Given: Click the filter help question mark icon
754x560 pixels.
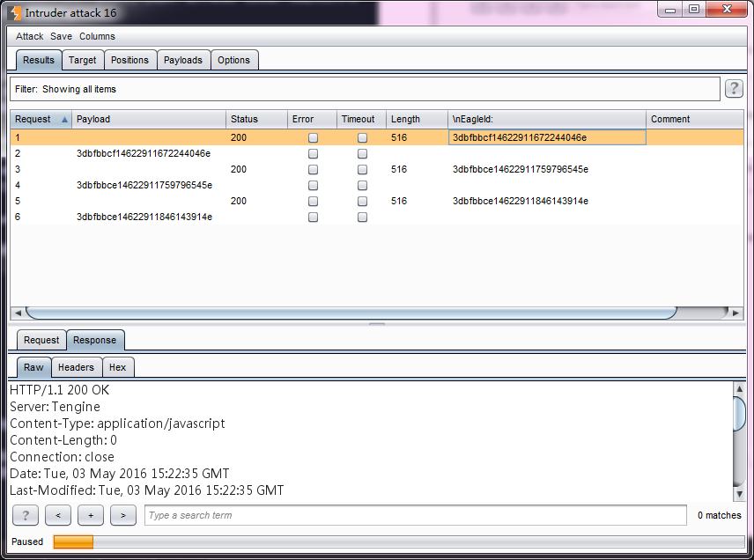Looking at the screenshot, I should pyautogui.click(x=733, y=89).
